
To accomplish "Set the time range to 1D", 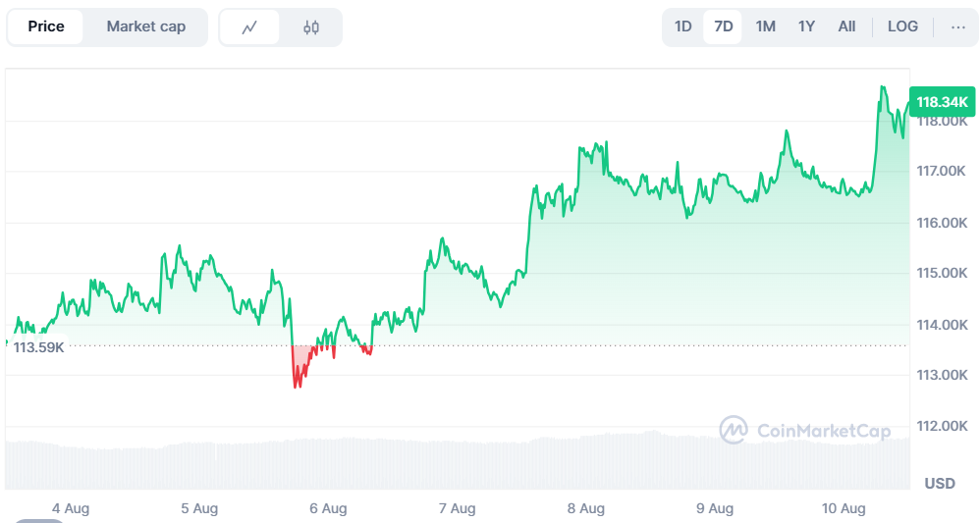I will 683,26.
